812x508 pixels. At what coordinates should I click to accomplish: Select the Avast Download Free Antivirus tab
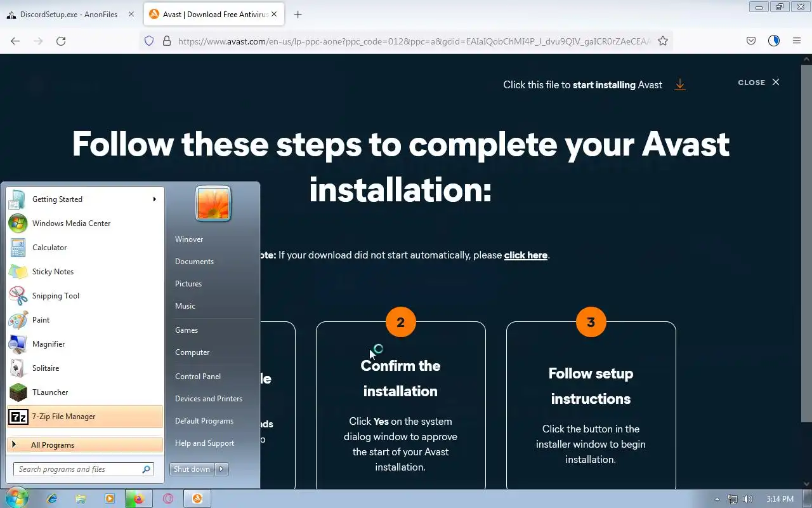(213, 14)
